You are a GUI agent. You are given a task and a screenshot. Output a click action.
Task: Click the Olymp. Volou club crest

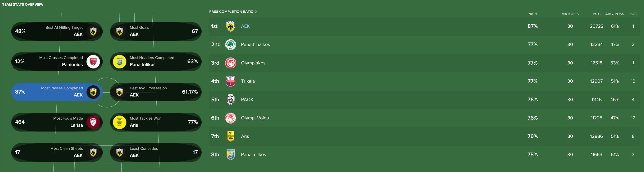point(230,118)
